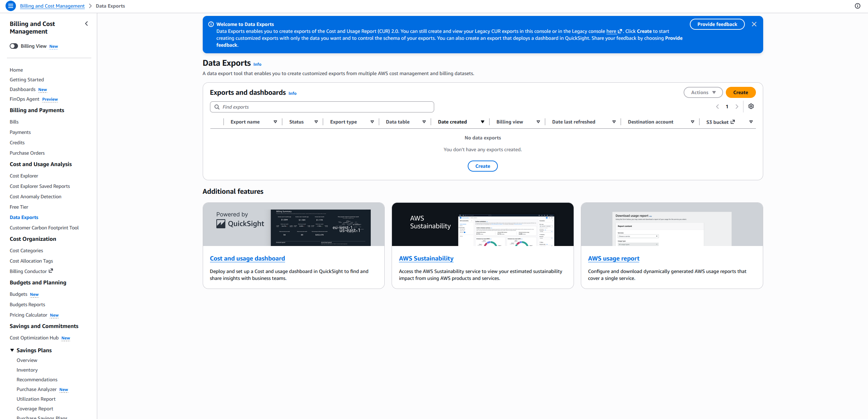This screenshot has width=868, height=419.
Task: Open Cost Explorer in the sidebar
Action: [x=24, y=176]
